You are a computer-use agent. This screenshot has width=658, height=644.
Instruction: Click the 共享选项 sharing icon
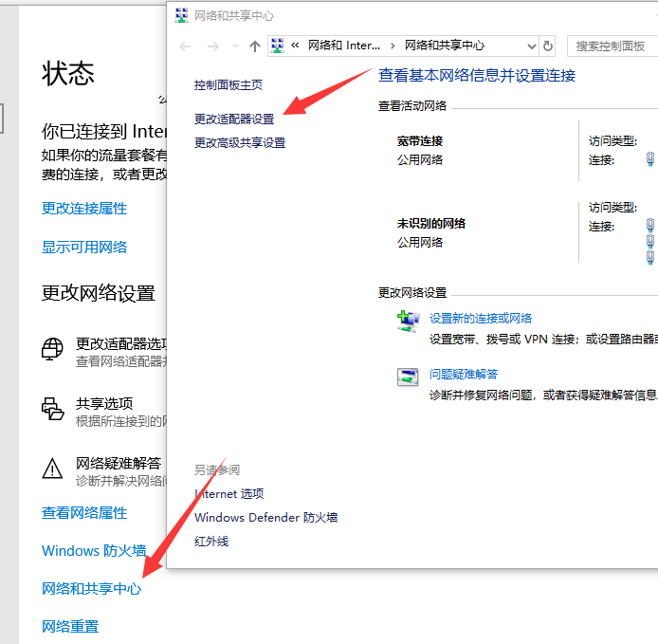52,409
